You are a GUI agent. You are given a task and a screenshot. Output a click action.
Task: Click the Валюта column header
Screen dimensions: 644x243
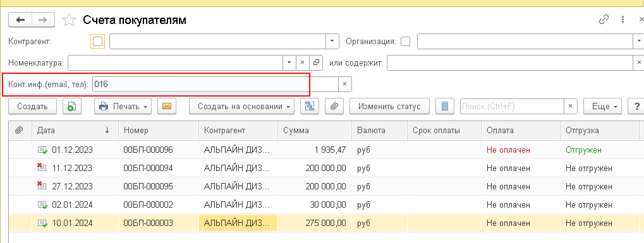(379, 131)
